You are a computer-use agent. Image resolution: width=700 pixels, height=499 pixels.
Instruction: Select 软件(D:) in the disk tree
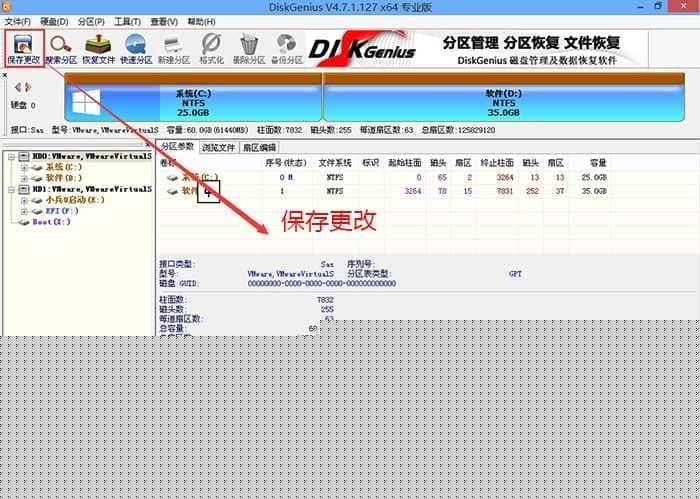pos(64,178)
